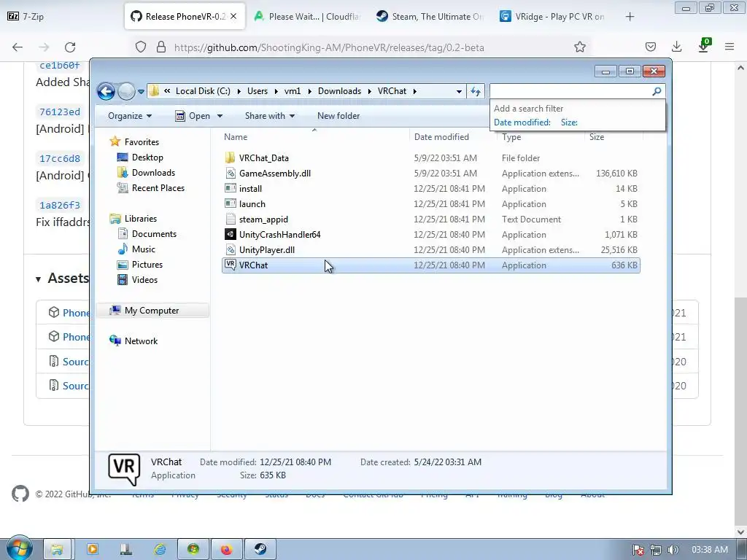Select the GameAssembly.dll file icon
This screenshot has height=560, width=747.
pyautogui.click(x=230, y=174)
